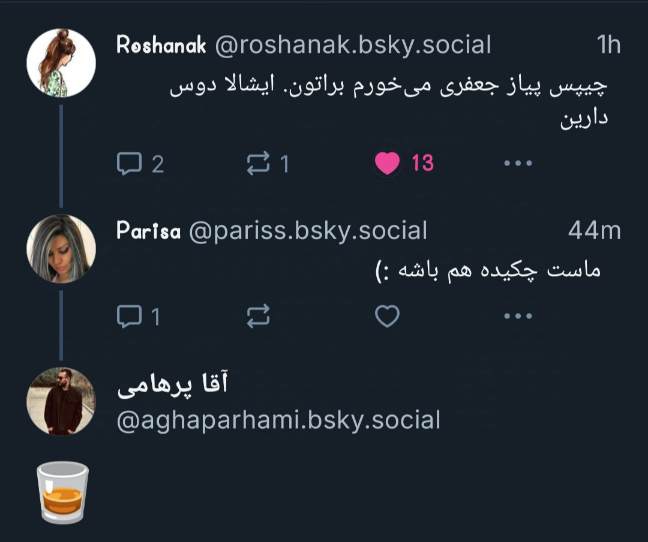The width and height of the screenshot is (648, 542).
Task: Open Roshanak's profile picture
Action: pyautogui.click(x=61, y=62)
